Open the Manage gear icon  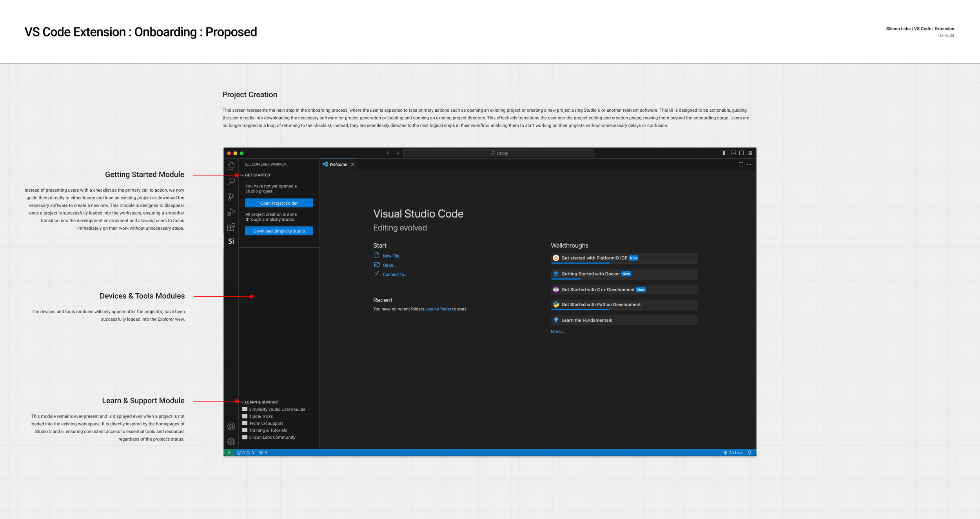tap(231, 441)
